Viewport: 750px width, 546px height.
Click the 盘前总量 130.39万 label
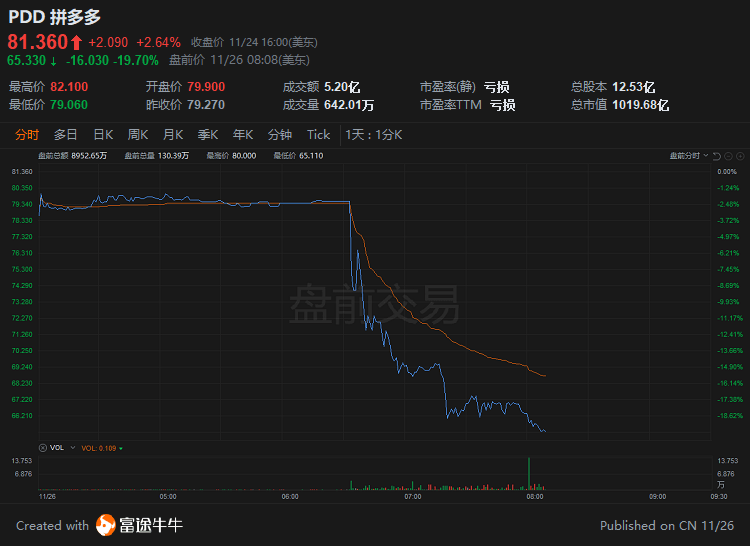tap(157, 156)
